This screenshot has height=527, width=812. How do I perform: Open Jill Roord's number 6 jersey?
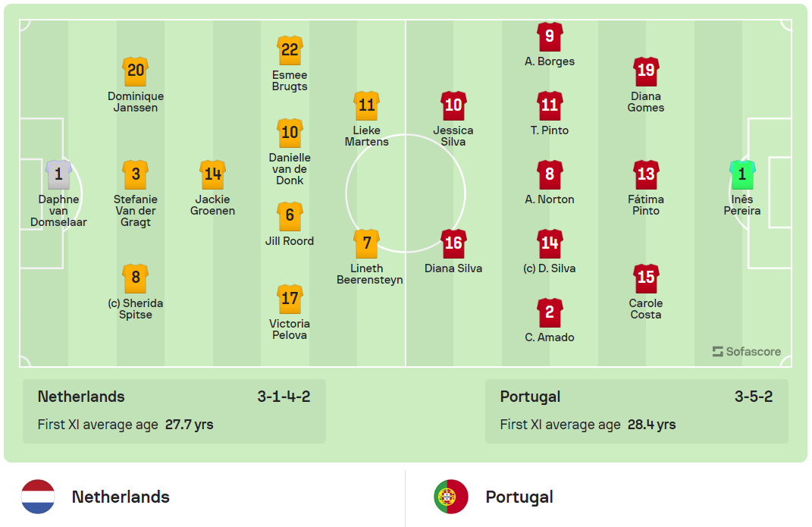(x=290, y=217)
